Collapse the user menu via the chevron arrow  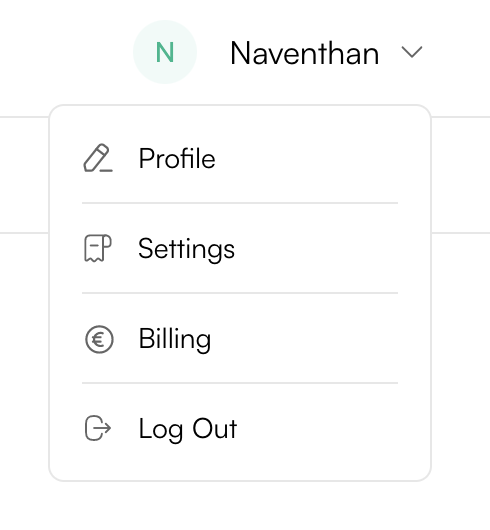pyautogui.click(x=412, y=52)
